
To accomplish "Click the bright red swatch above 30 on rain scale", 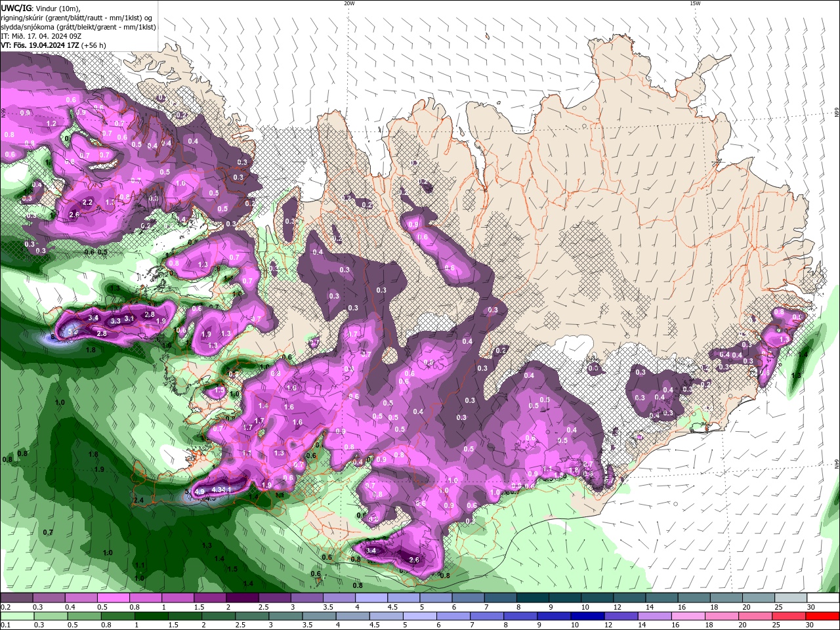I will click(822, 616).
